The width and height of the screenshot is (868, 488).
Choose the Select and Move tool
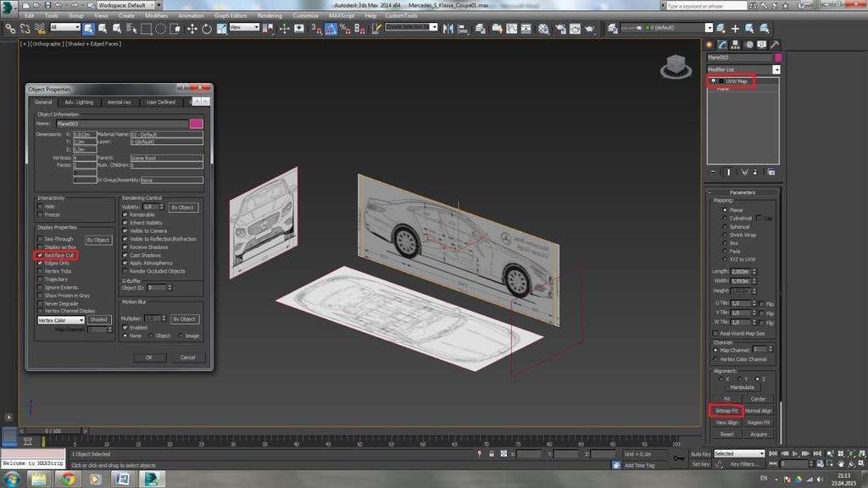click(192, 28)
